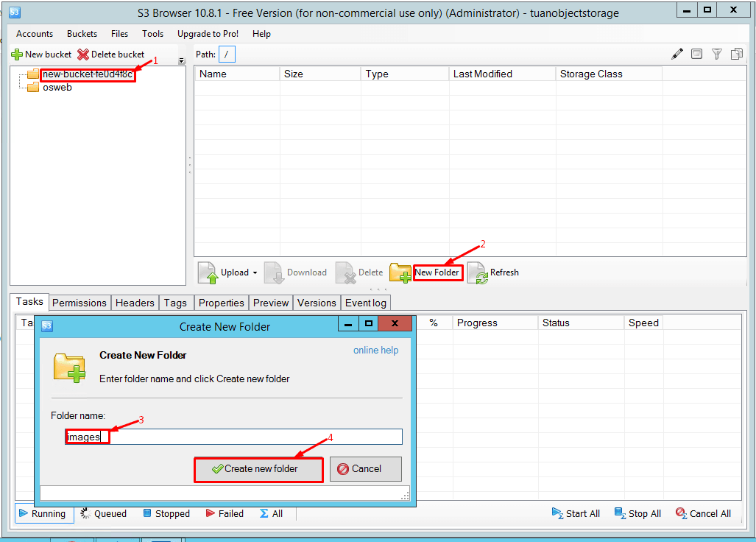Sort by the Type column header

click(x=405, y=74)
